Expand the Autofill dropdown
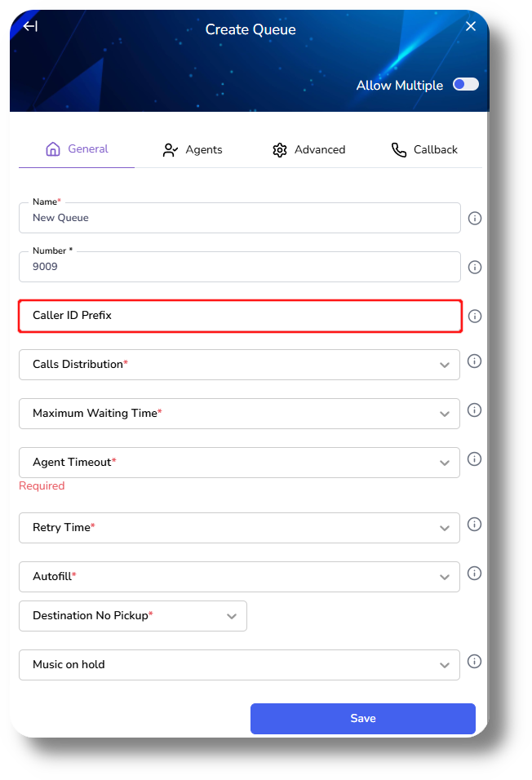The image size is (532, 780). click(239, 577)
